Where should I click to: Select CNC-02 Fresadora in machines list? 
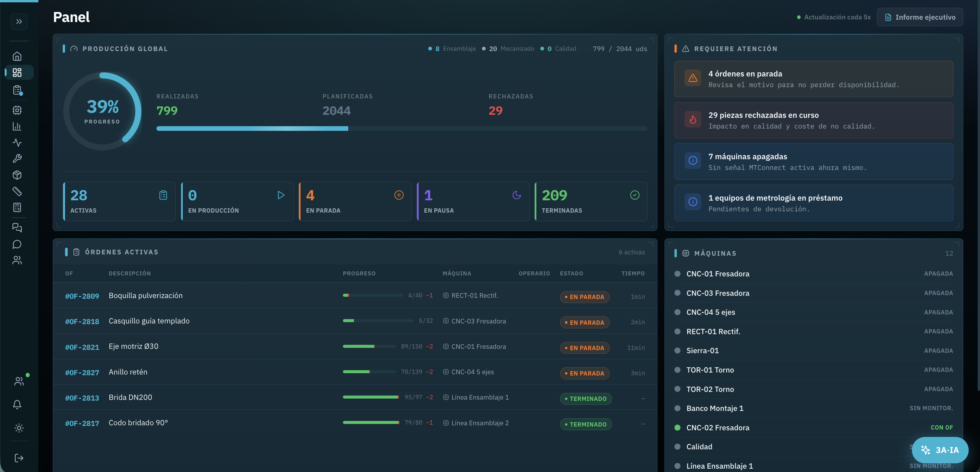click(x=813, y=428)
